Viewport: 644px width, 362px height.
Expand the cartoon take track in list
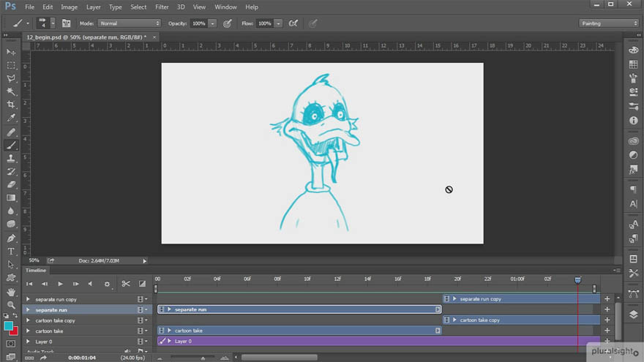28,331
